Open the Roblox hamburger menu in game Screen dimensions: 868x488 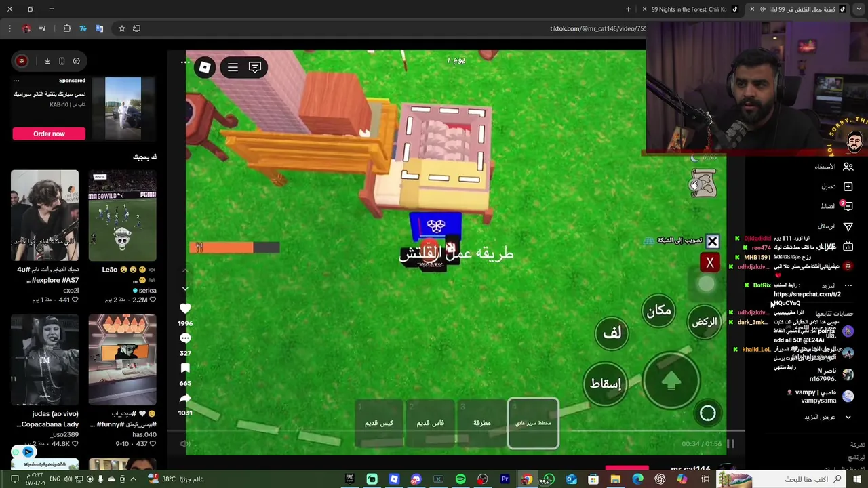point(233,67)
